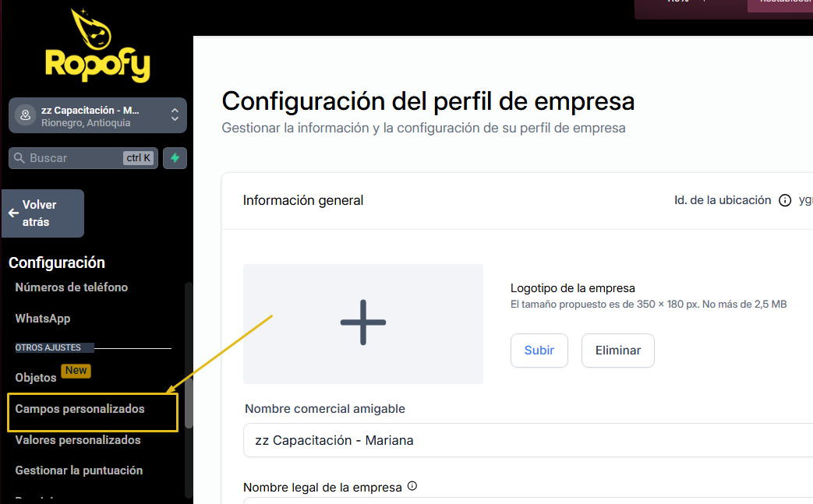
Task: Click the search magnifier icon
Action: [19, 158]
